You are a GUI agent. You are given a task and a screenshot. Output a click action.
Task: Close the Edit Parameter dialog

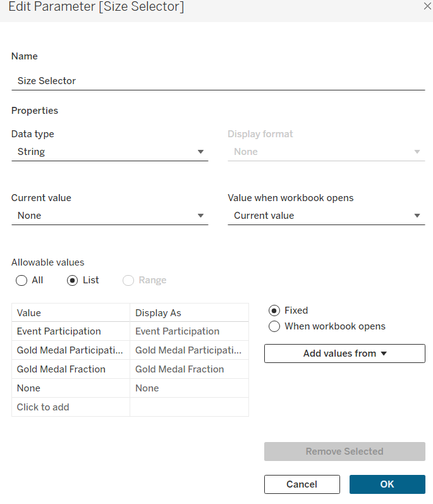(x=427, y=6)
